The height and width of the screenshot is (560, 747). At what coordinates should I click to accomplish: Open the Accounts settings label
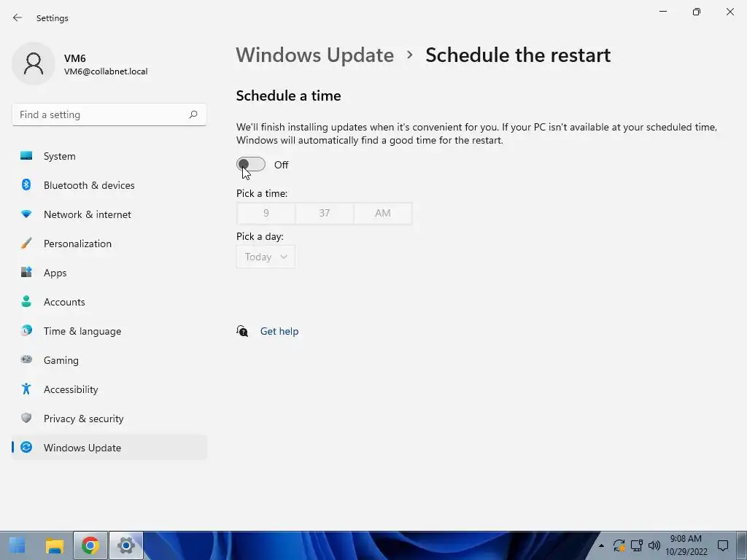point(64,302)
